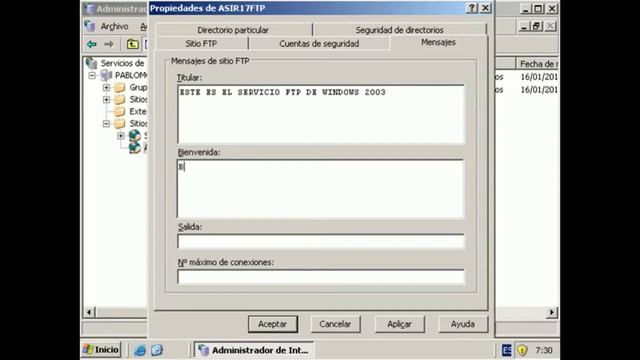Select Servicios de root tree node
The height and width of the screenshot is (360, 640).
[x=122, y=63]
